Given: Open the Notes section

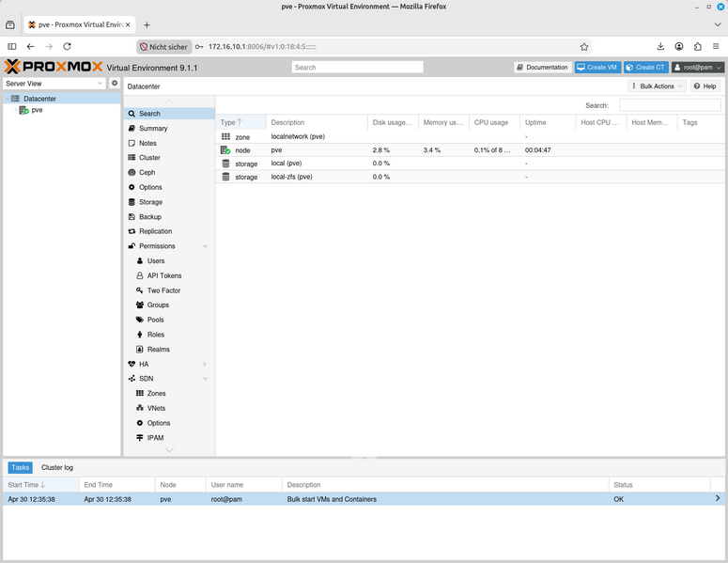Looking at the screenshot, I should point(169,143).
